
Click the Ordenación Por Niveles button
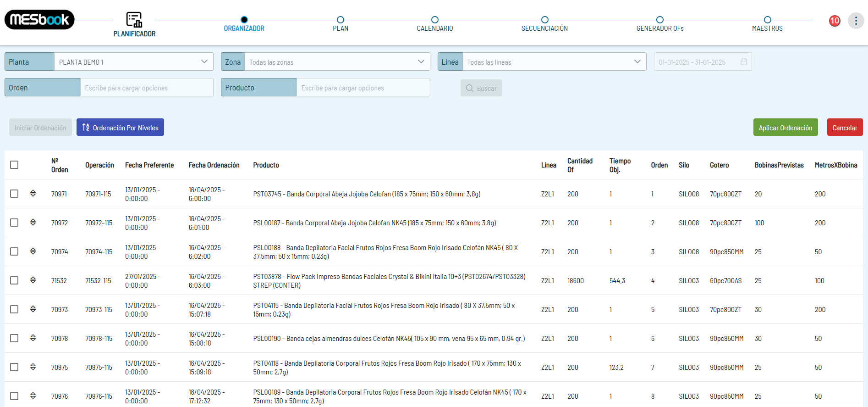click(120, 128)
